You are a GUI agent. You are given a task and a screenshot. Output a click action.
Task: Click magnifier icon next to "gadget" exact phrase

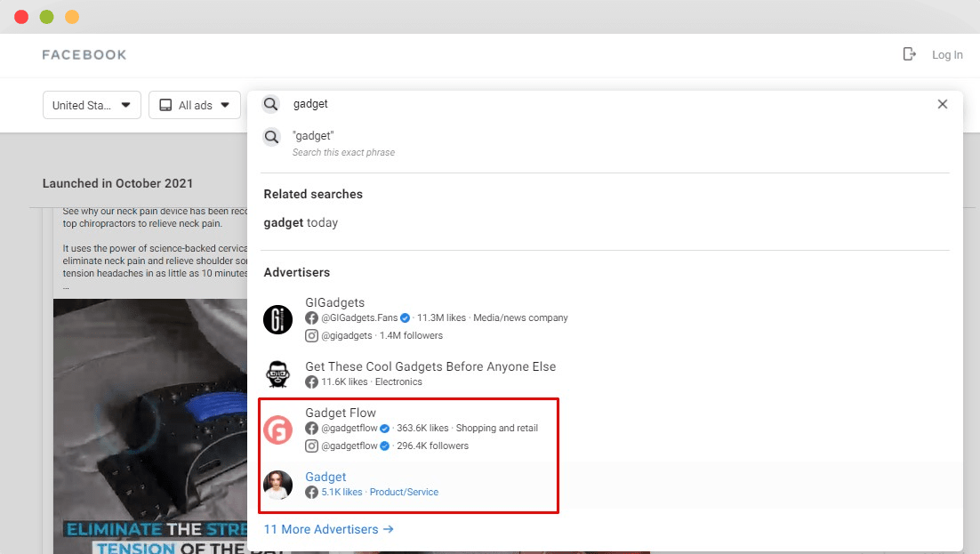[271, 136]
